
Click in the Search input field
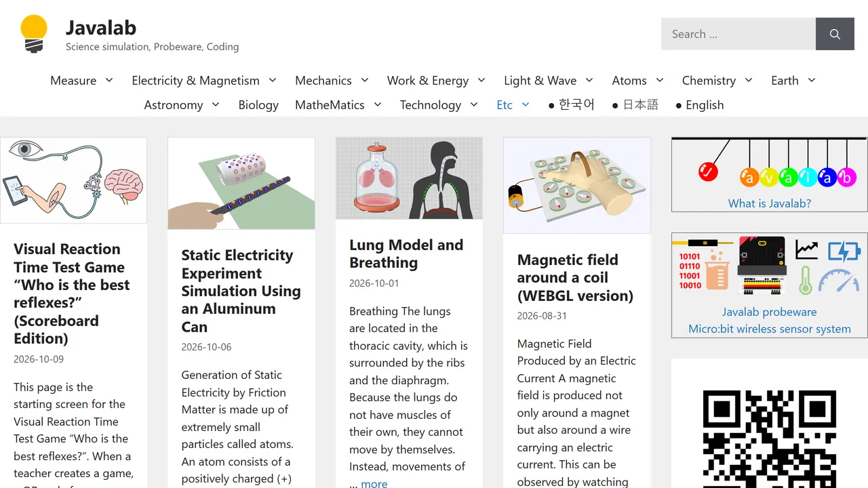738,34
